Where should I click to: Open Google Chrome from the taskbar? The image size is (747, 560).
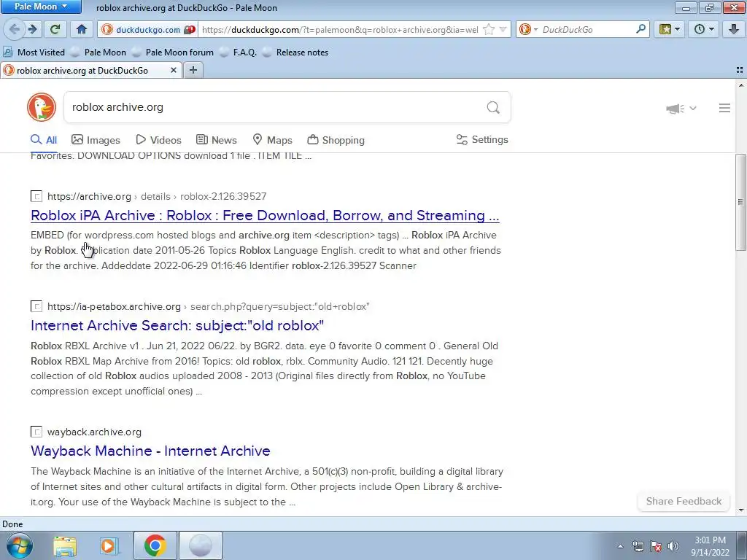tap(155, 545)
